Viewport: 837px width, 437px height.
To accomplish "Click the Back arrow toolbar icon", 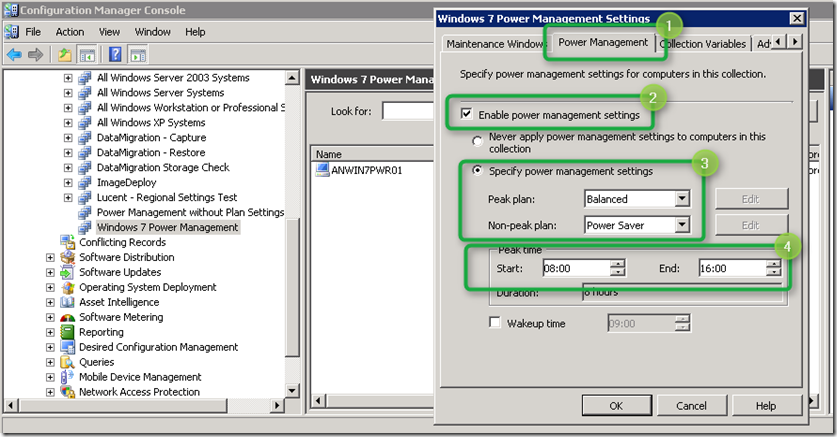I will click(x=14, y=54).
